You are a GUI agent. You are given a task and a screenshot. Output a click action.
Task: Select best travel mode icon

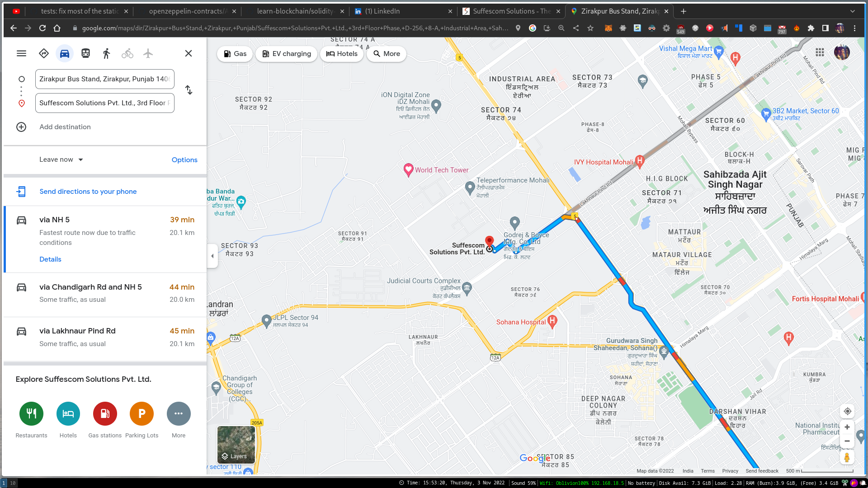[x=44, y=53]
